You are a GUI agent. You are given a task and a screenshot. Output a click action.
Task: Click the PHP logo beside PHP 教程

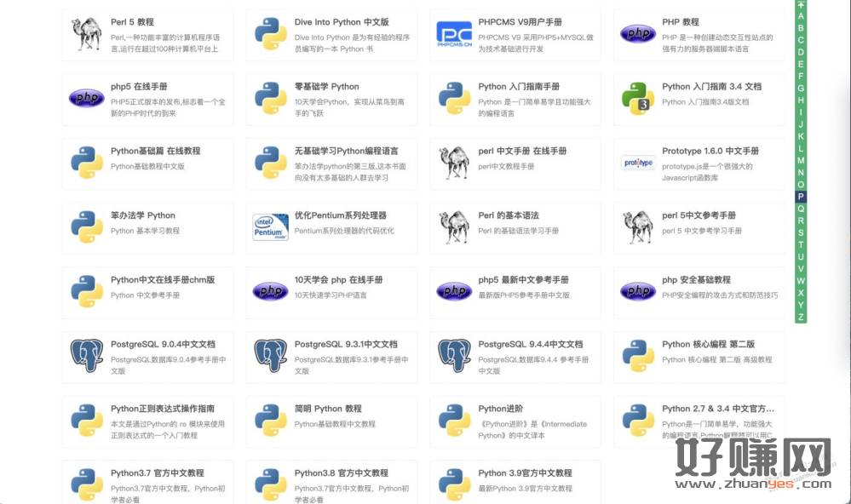(638, 34)
